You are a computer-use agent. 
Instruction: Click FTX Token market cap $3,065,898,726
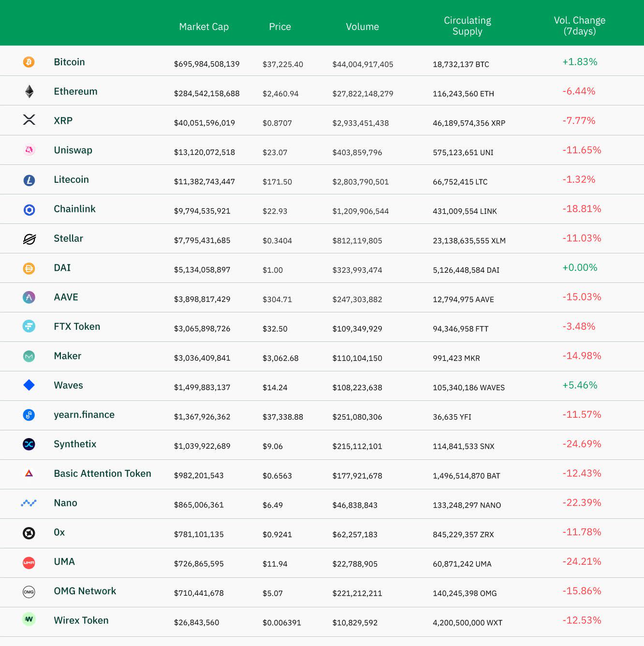pyautogui.click(x=202, y=329)
